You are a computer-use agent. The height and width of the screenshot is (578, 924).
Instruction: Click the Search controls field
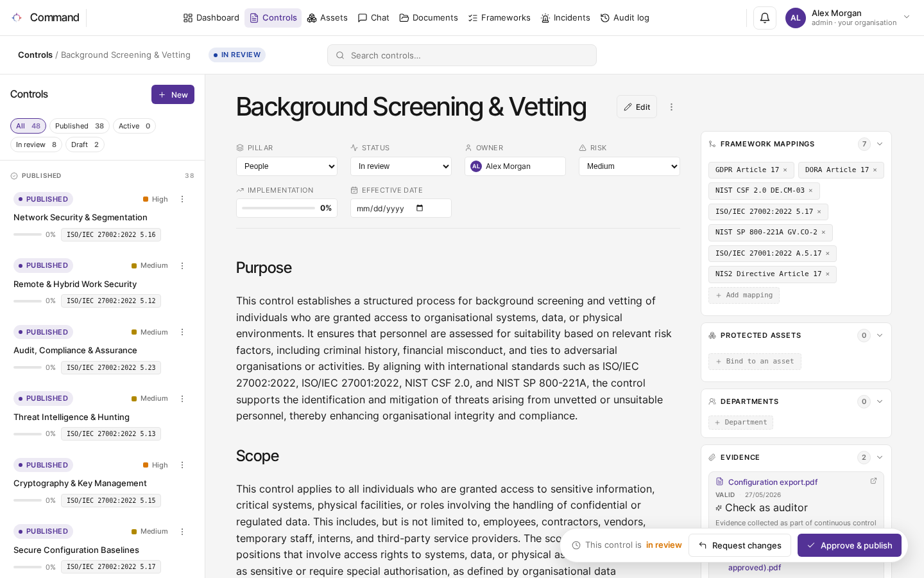tap(462, 55)
